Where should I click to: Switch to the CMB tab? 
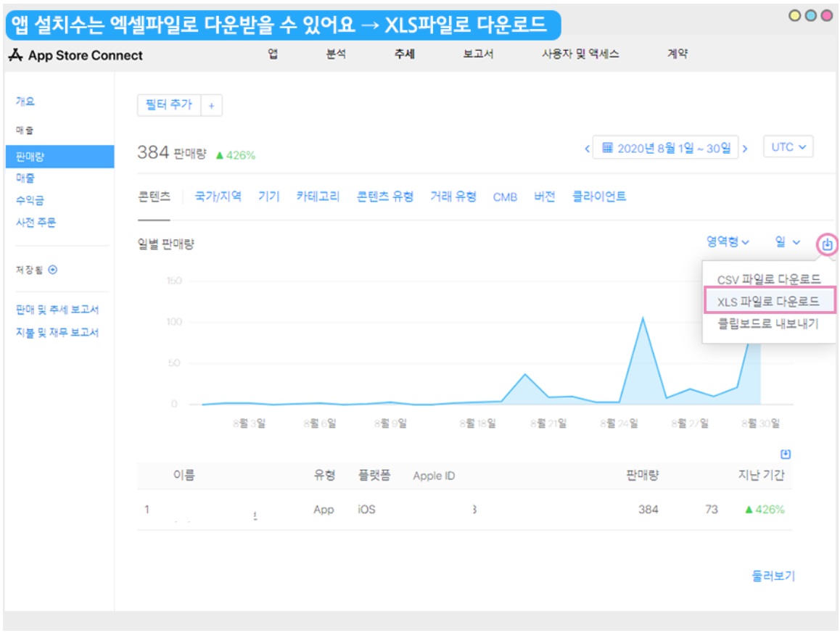505,197
